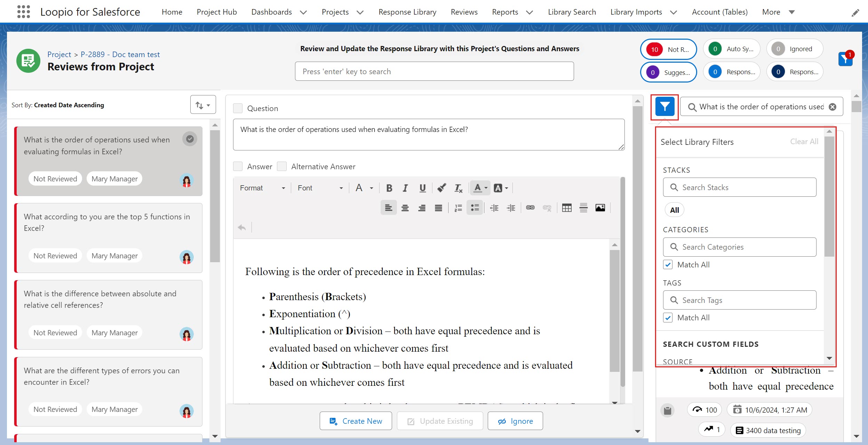Image resolution: width=868 pixels, height=445 pixels.
Task: Open the background color dropdown
Action: [x=501, y=188]
